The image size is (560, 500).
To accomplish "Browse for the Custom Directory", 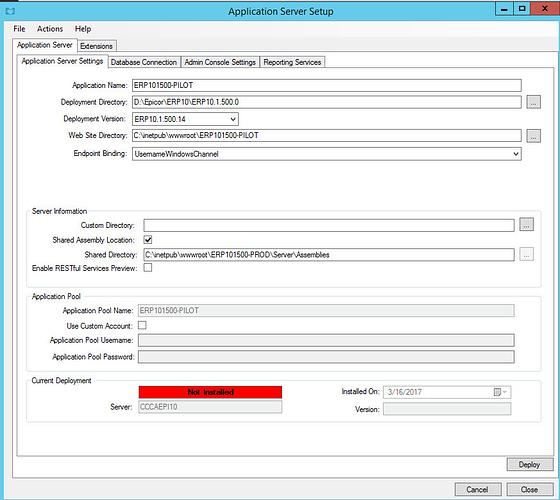I will (x=526, y=225).
